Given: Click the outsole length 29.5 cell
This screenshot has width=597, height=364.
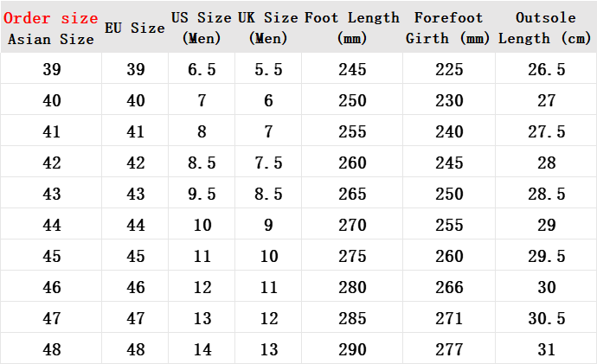Looking at the screenshot, I should point(546,257).
